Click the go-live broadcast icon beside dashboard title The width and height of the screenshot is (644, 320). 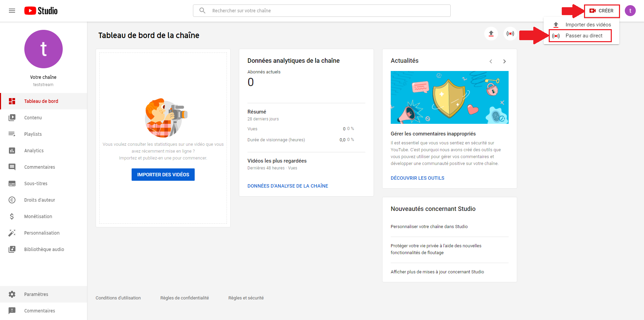pos(510,34)
